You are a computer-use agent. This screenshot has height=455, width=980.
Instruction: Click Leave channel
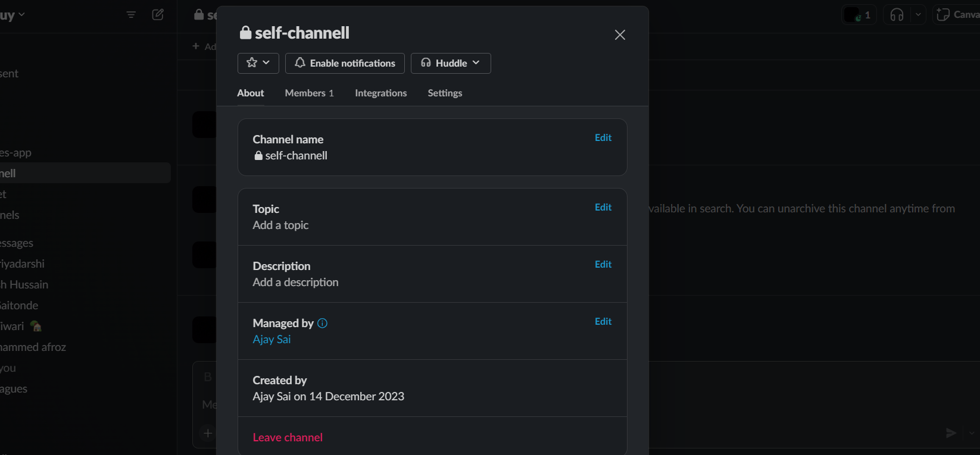(288, 437)
